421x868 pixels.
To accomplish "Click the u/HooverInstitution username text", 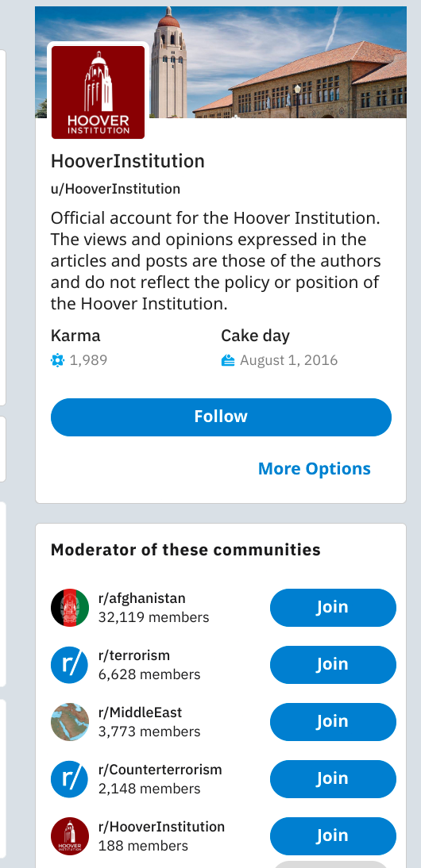I will coord(116,189).
